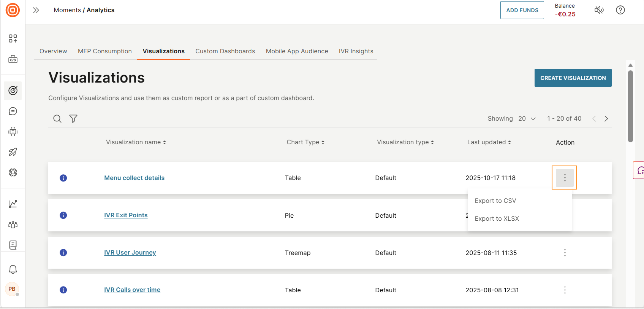The image size is (644, 309).
Task: Open the Mobile App Audience tab
Action: point(297,51)
